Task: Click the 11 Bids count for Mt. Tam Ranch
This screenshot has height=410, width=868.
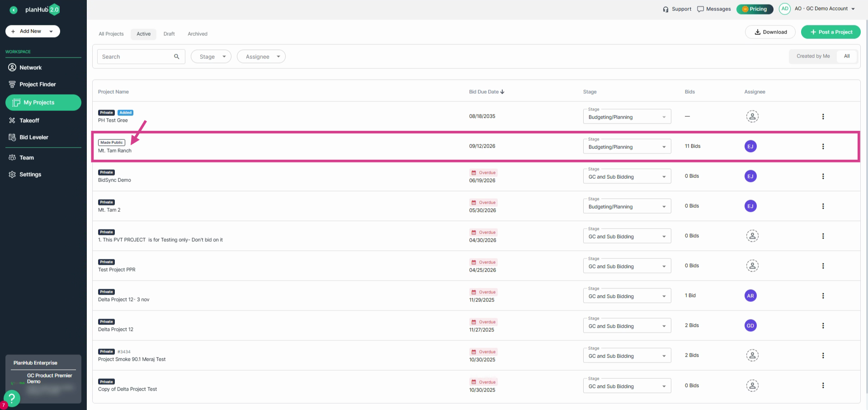Action: 693,146
